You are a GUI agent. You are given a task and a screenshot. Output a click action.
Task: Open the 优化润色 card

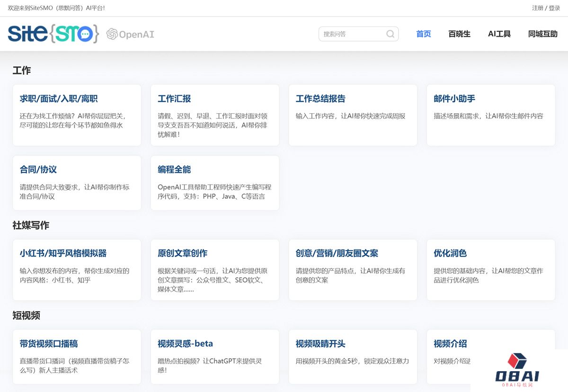click(491, 270)
